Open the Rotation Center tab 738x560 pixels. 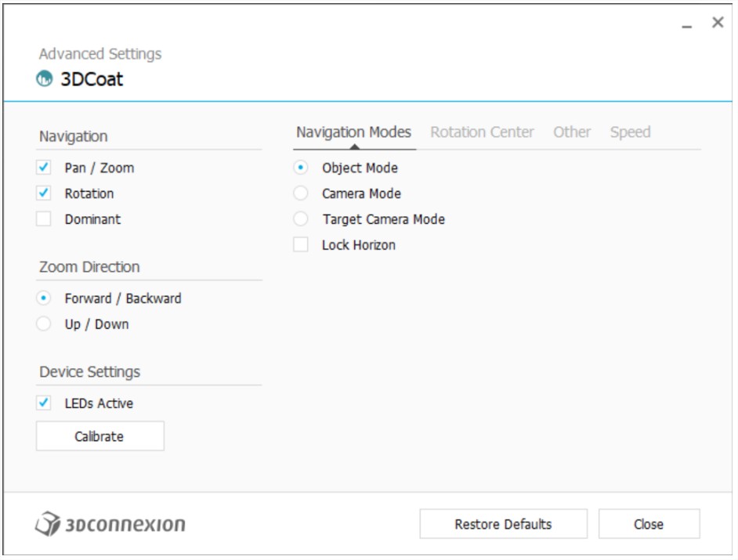482,132
